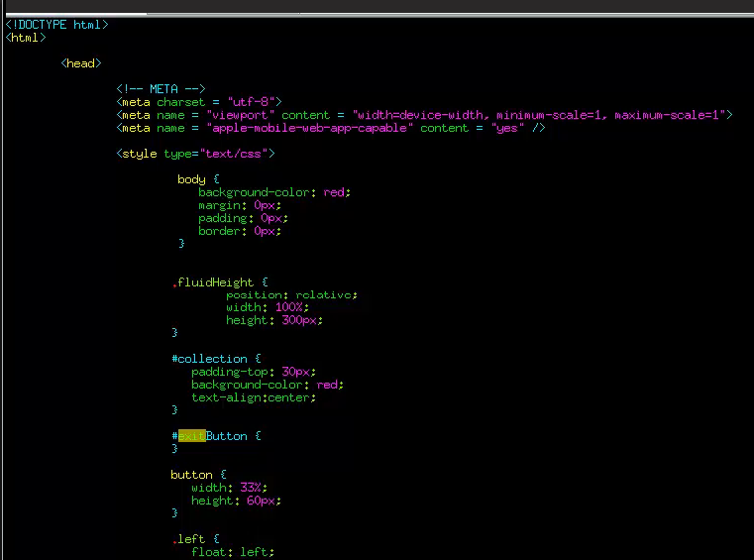Click the DOCTYPE html declaration line
The height and width of the screenshot is (560, 754).
coord(57,25)
